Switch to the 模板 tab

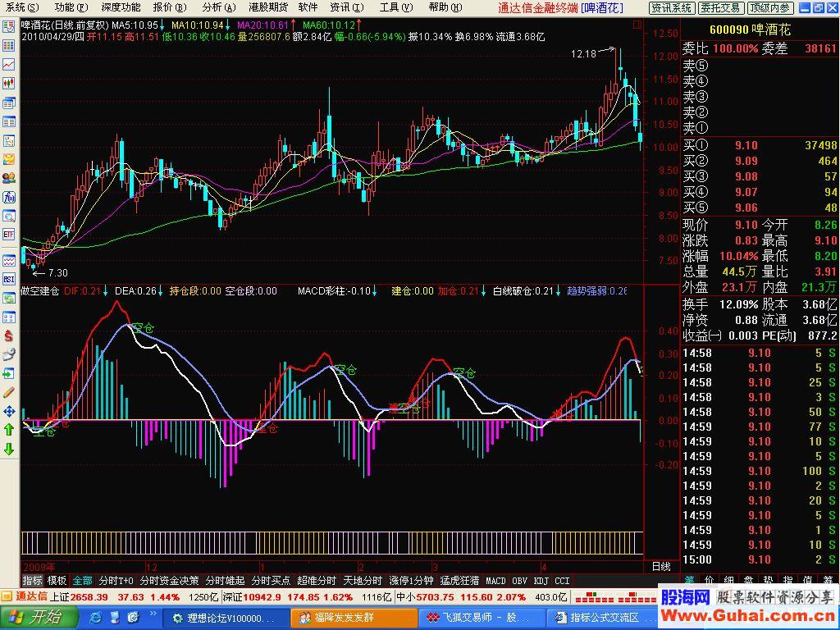click(57, 581)
